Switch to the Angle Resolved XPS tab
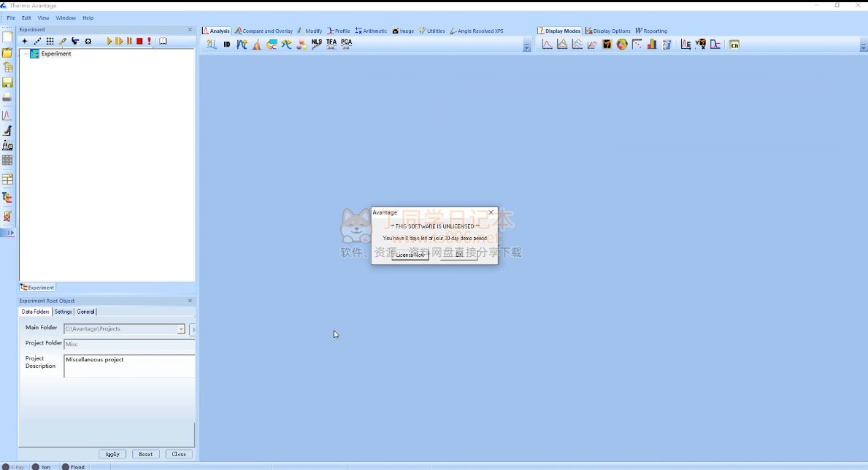This screenshot has height=470, width=868. click(477, 31)
